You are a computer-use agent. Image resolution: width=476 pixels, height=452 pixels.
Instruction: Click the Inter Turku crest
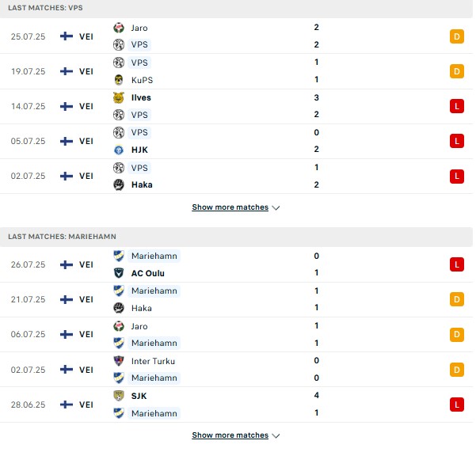coord(119,361)
